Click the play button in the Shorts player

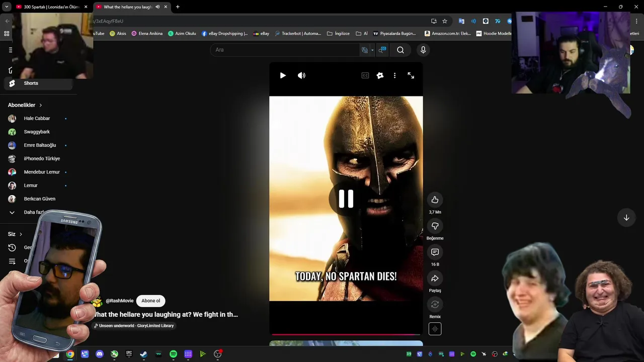[283, 75]
